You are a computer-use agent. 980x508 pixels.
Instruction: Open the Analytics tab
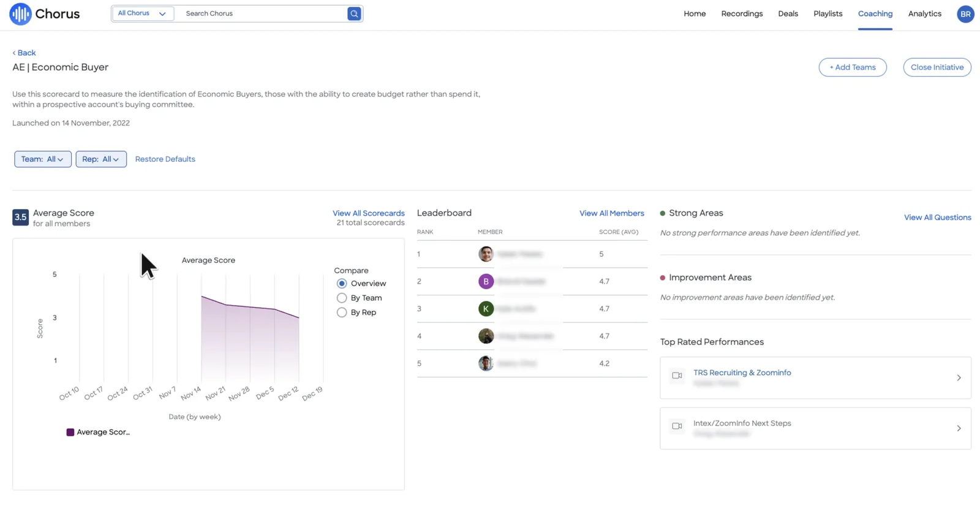[924, 13]
